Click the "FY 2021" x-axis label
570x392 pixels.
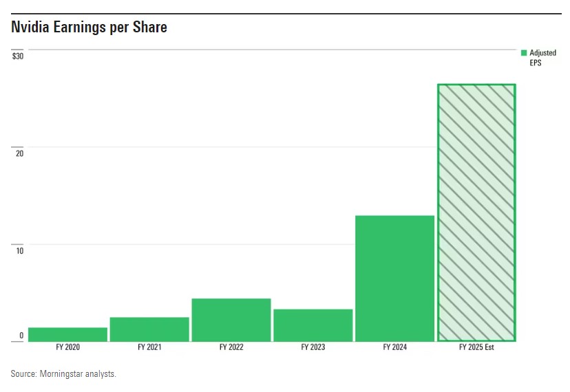click(x=149, y=347)
